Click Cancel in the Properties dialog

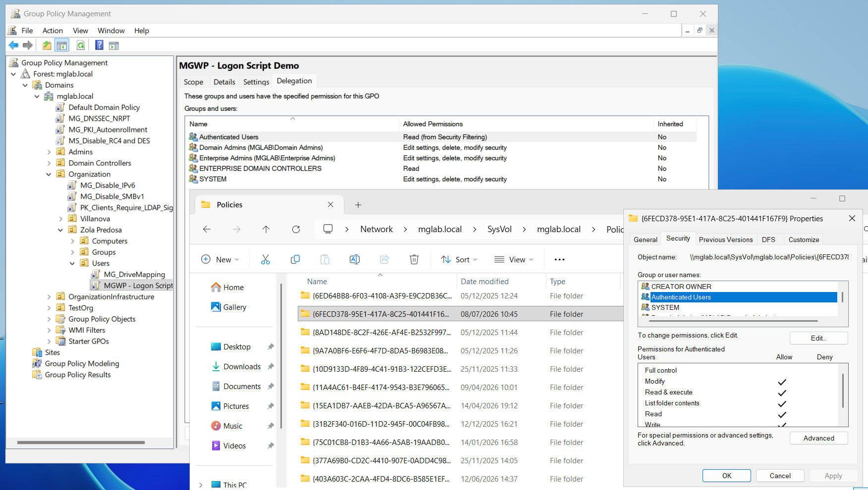[780, 476]
